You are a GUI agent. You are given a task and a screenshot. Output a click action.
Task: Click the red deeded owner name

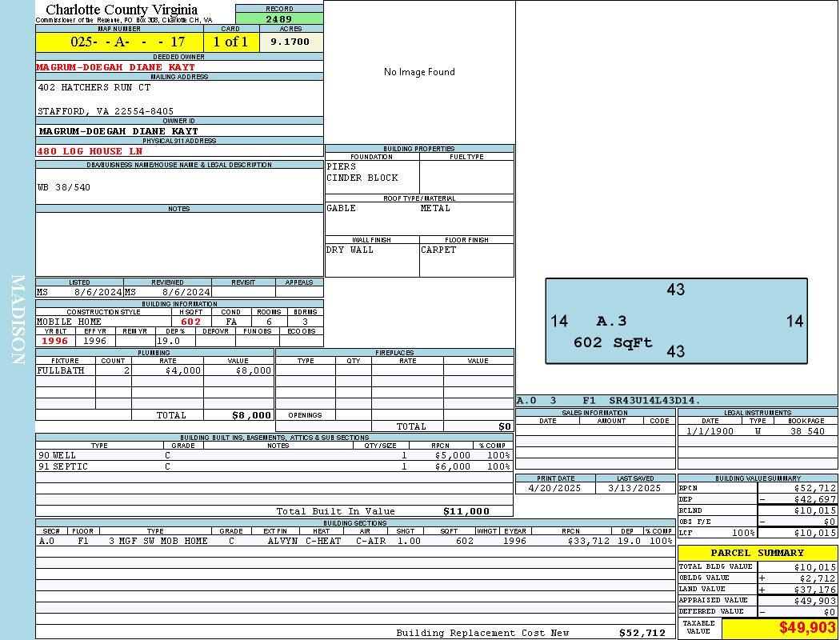coord(116,67)
